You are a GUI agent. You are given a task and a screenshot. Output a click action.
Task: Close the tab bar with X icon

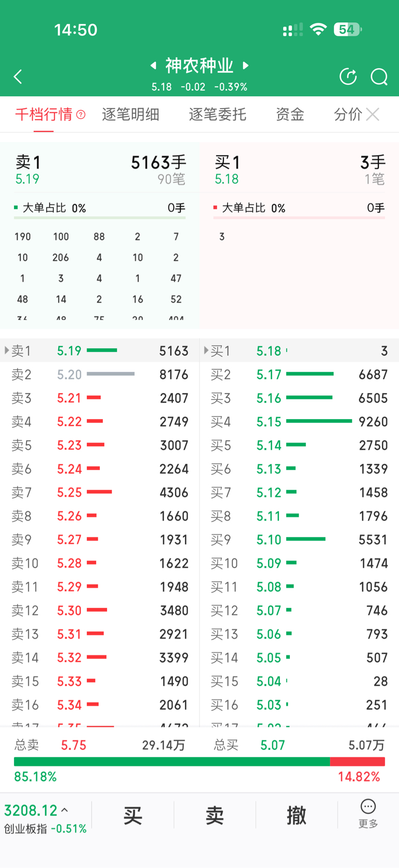(x=373, y=114)
